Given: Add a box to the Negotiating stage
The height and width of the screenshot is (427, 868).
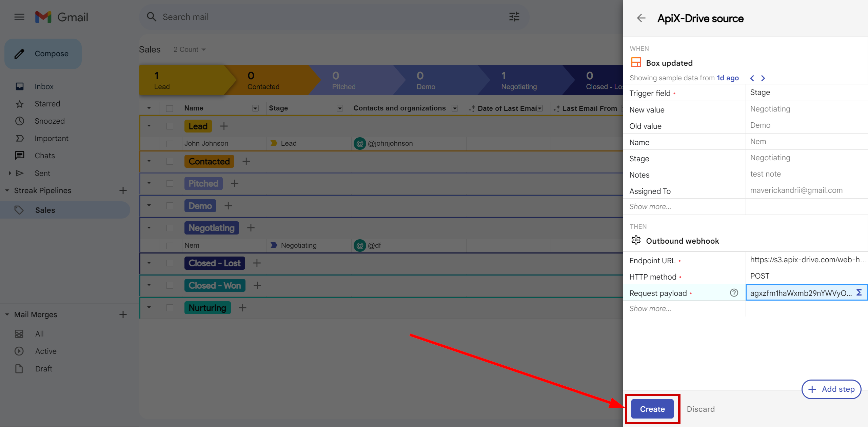Looking at the screenshot, I should point(251,228).
